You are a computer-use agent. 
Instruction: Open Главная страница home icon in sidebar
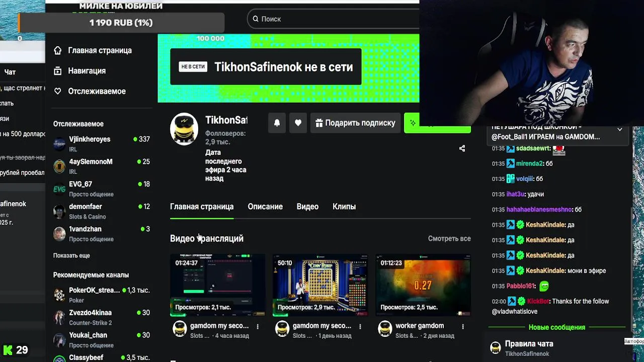(58, 50)
